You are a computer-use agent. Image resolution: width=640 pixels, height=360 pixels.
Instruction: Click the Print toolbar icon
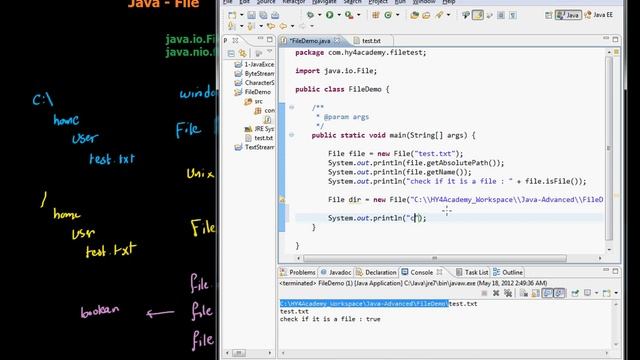(275, 15)
